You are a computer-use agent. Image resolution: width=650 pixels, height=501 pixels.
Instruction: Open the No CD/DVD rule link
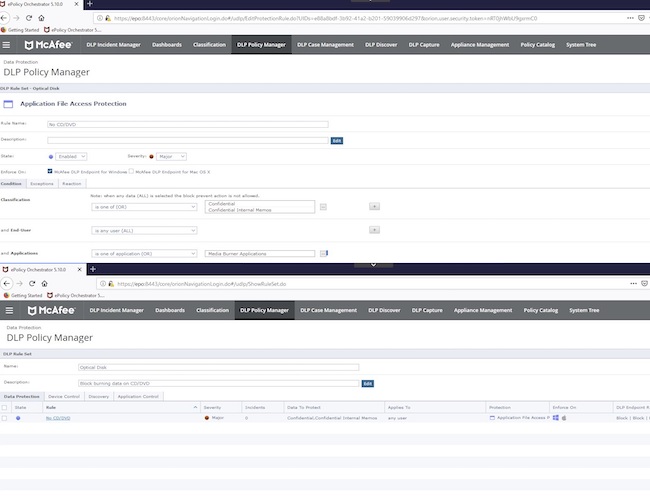coord(58,417)
